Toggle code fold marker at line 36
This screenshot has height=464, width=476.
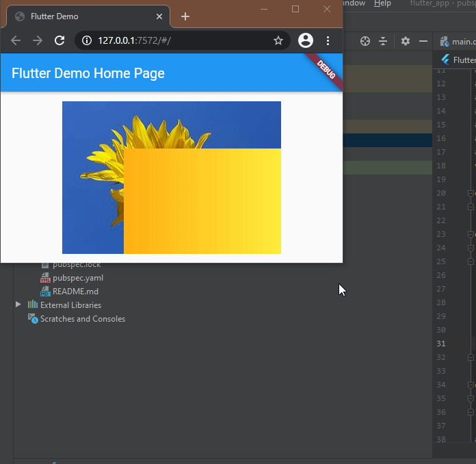click(471, 412)
